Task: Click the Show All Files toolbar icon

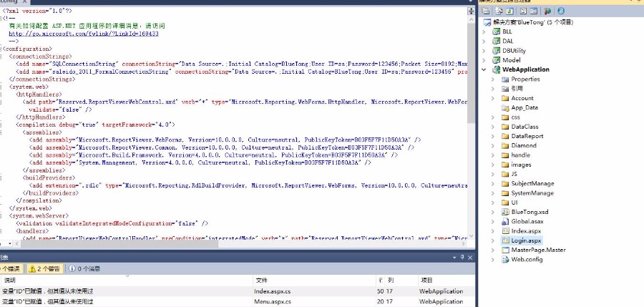Action: pos(498,11)
